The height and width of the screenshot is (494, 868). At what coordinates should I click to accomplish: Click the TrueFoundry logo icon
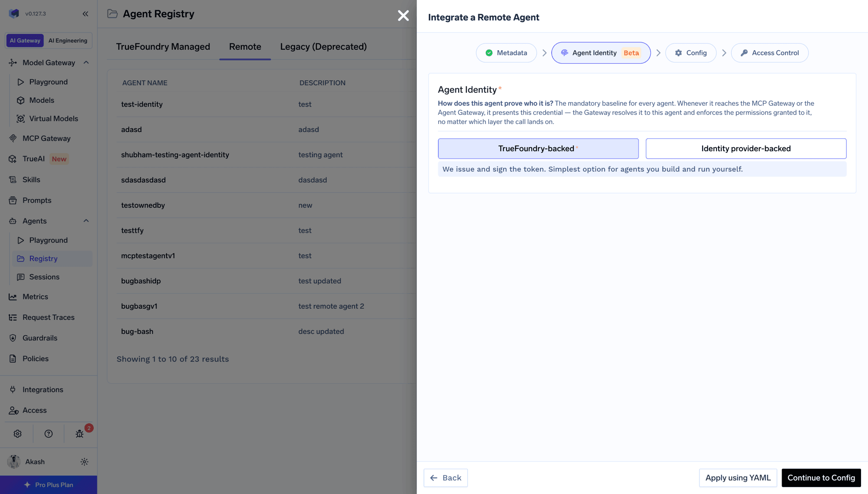14,13
